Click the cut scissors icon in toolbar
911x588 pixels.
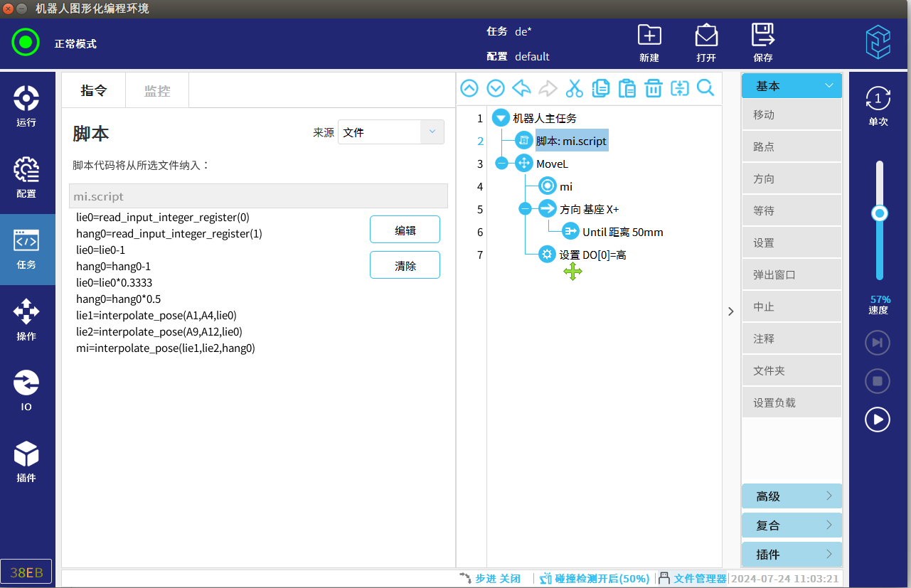(574, 88)
